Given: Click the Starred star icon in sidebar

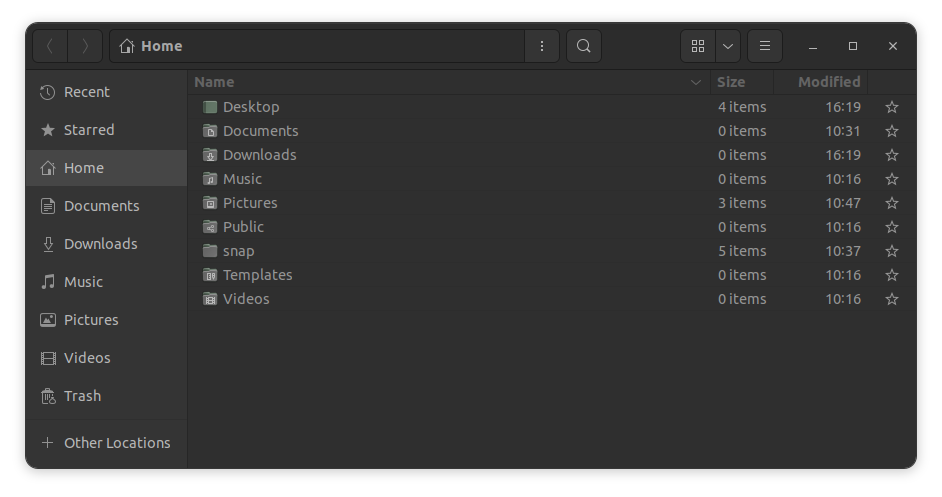Looking at the screenshot, I should pos(47,130).
